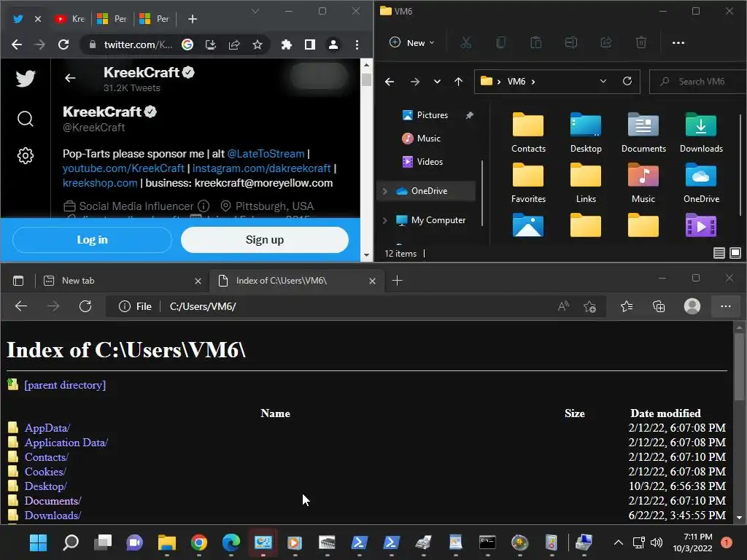This screenshot has height=560, width=747.
Task: Click Copy icon in File Explorer toolbar
Action: coord(500,43)
